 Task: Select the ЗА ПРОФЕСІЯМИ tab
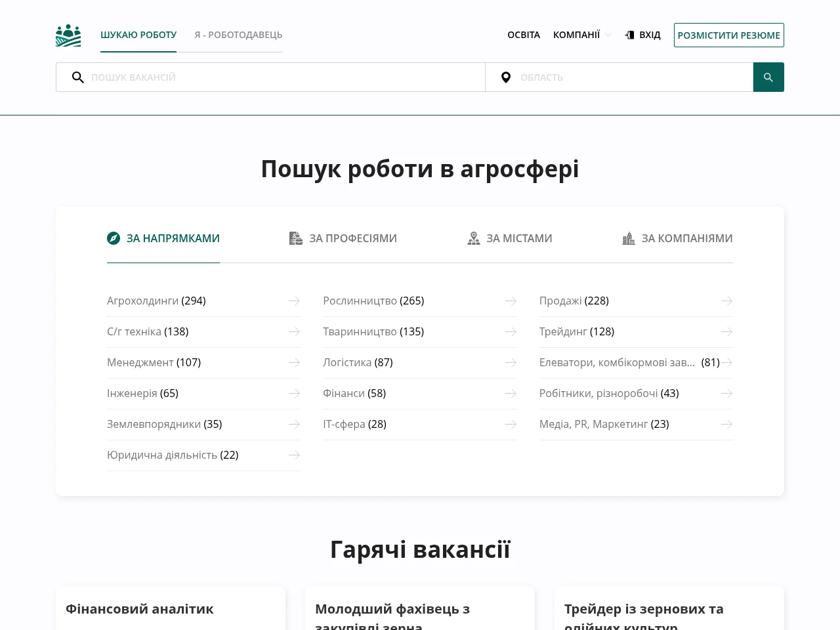(343, 238)
